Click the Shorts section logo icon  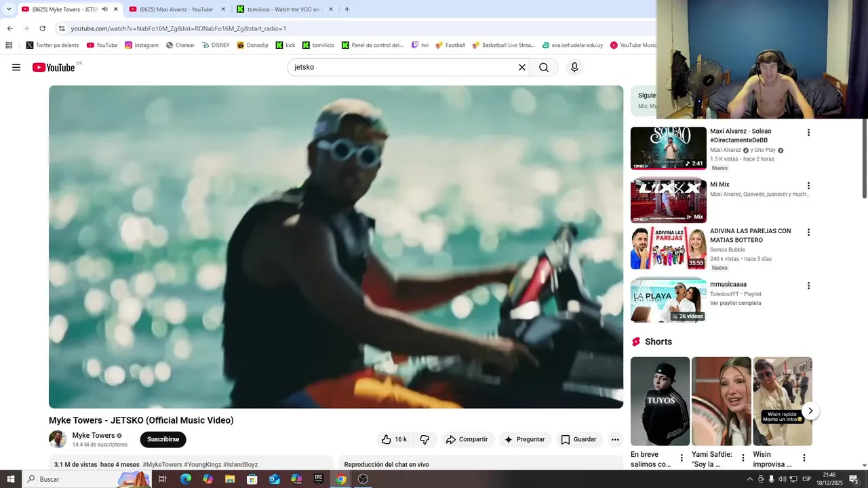(x=636, y=342)
